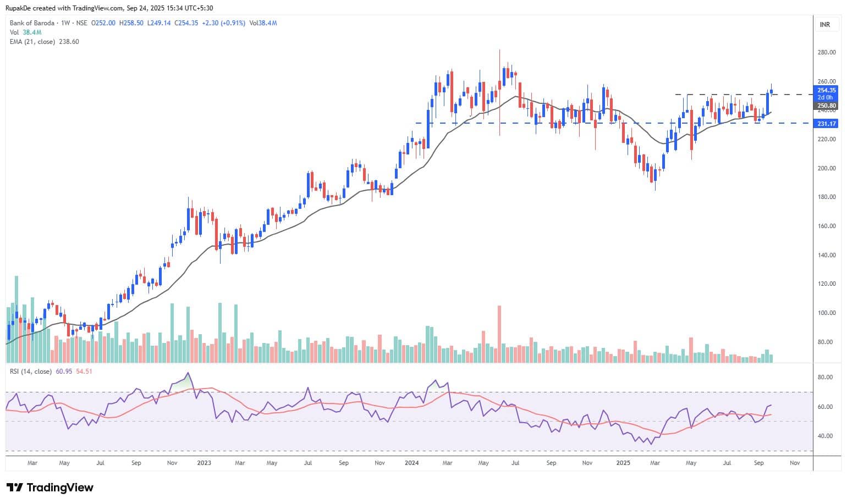Open the INR currency selector

coord(824,25)
